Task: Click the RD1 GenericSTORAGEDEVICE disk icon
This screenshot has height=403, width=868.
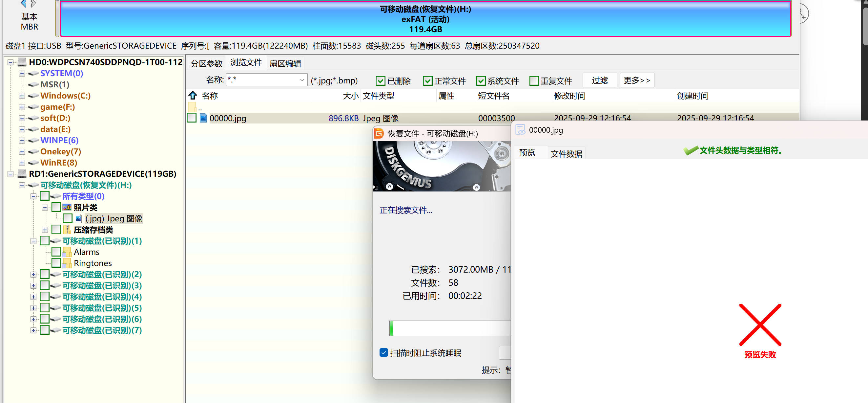Action: (22, 174)
